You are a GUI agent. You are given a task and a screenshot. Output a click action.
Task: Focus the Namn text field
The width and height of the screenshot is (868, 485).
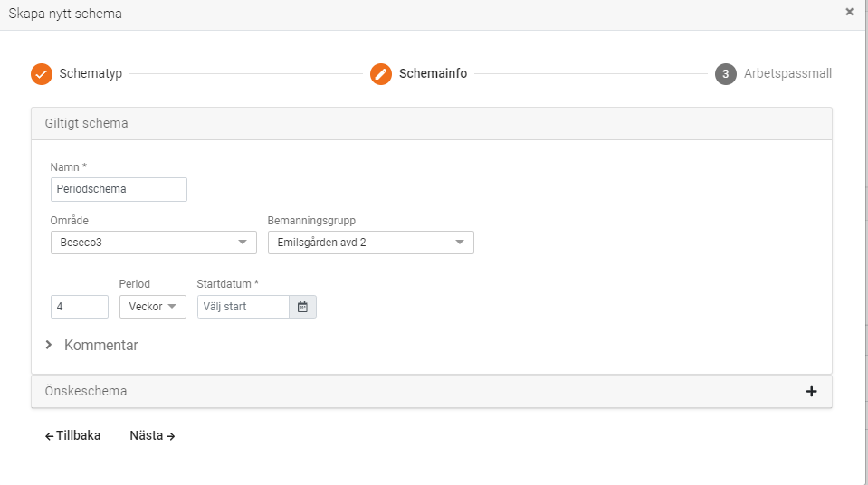pos(119,190)
